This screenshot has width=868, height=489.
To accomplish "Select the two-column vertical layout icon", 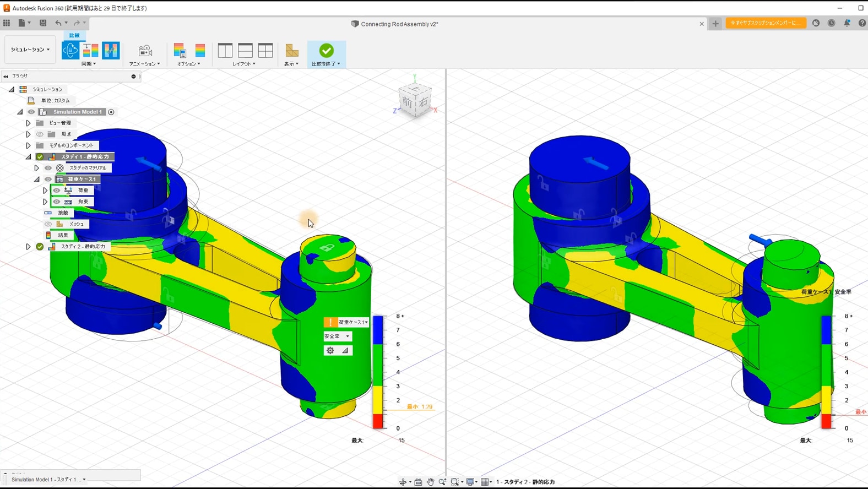I will click(x=225, y=51).
